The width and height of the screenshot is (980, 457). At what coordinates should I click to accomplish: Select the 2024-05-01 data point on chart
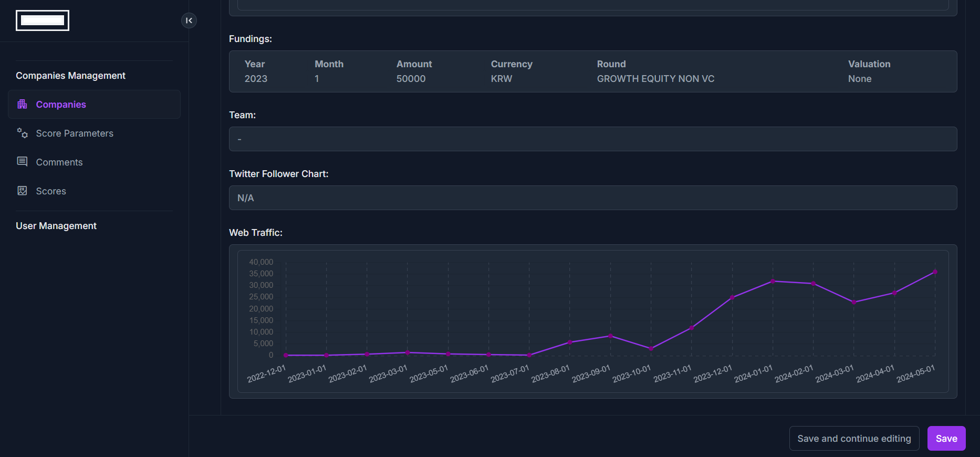tap(935, 272)
